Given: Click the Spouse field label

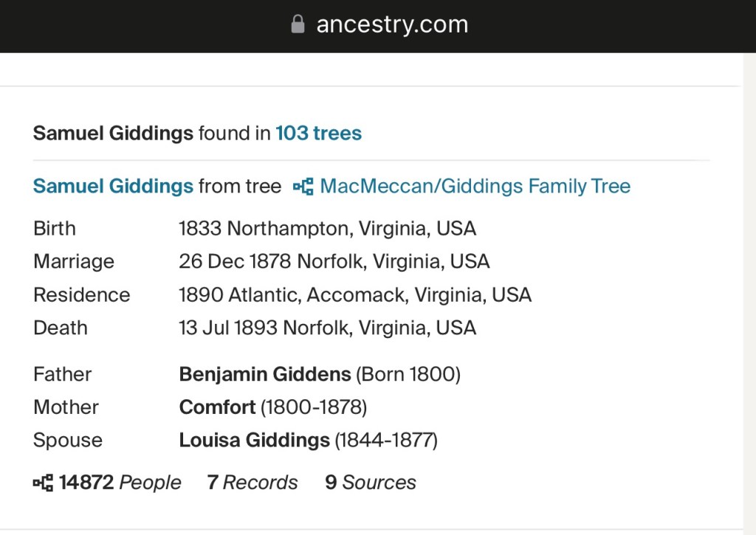Looking at the screenshot, I should coord(68,441).
